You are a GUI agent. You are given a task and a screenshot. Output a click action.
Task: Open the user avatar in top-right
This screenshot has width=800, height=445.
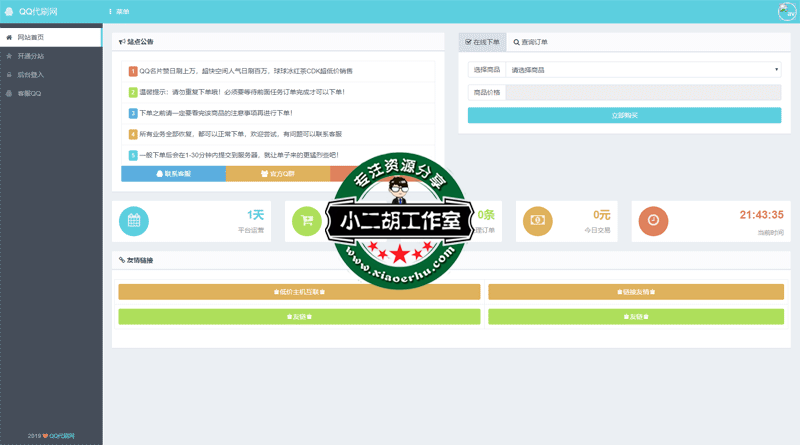click(x=787, y=12)
